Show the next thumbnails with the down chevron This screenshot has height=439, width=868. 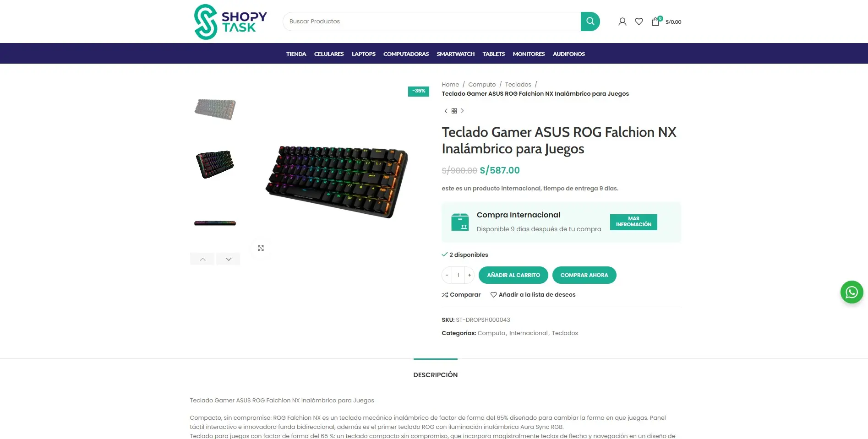pyautogui.click(x=229, y=259)
